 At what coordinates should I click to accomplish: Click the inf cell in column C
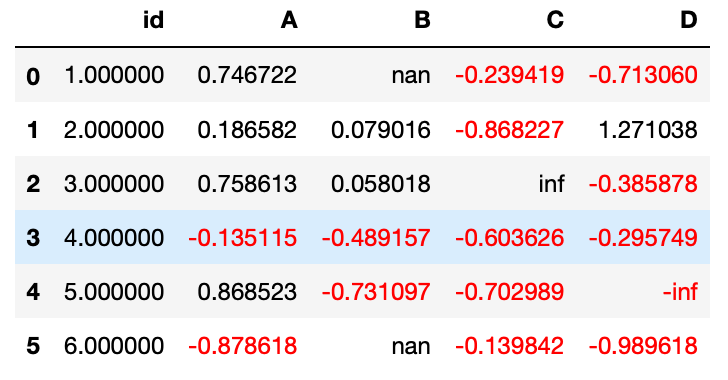click(x=552, y=183)
